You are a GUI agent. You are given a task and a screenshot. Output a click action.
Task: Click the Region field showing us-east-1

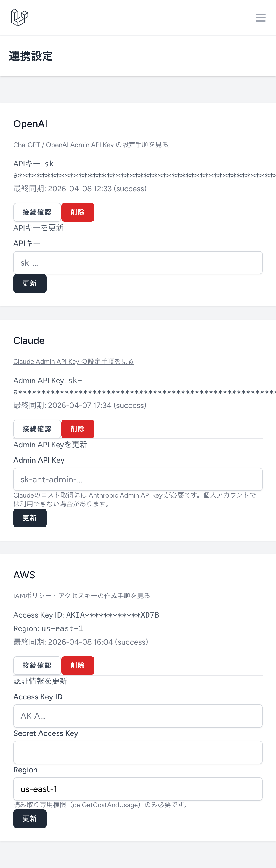[x=138, y=788]
